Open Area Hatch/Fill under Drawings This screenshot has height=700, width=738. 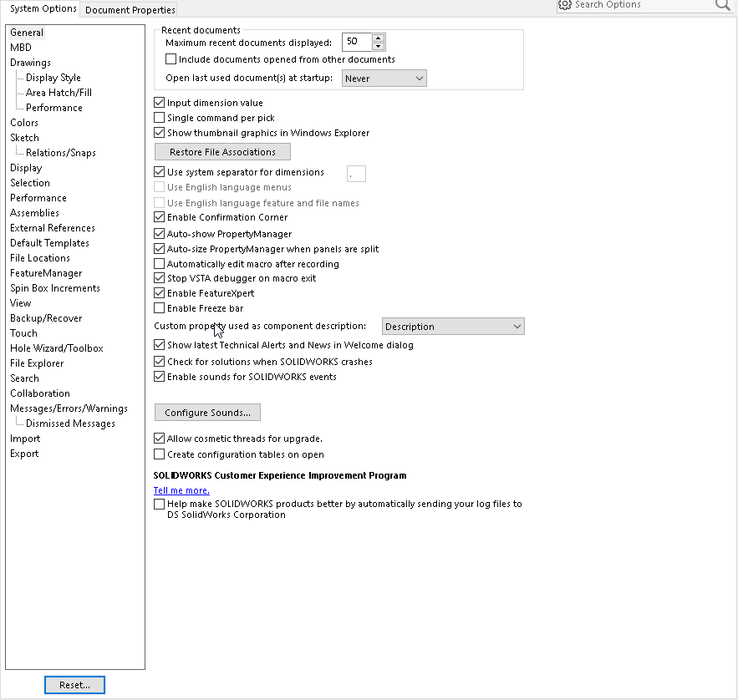click(59, 93)
